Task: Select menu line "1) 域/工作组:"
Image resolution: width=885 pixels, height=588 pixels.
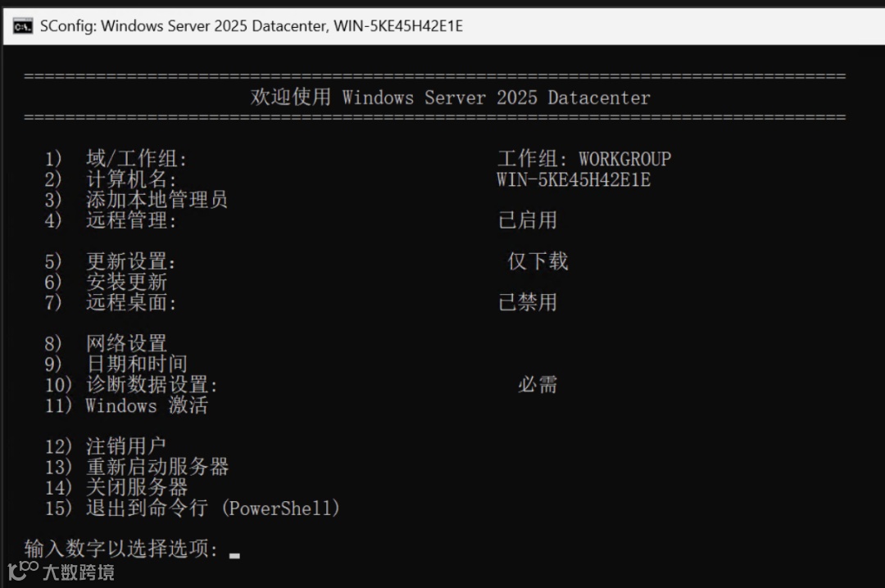Action: [116, 159]
